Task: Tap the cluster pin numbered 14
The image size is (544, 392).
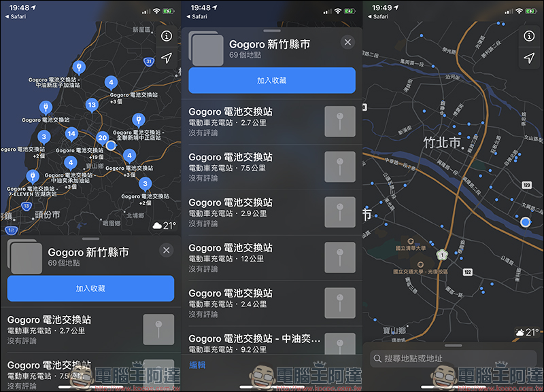Action: point(71,134)
